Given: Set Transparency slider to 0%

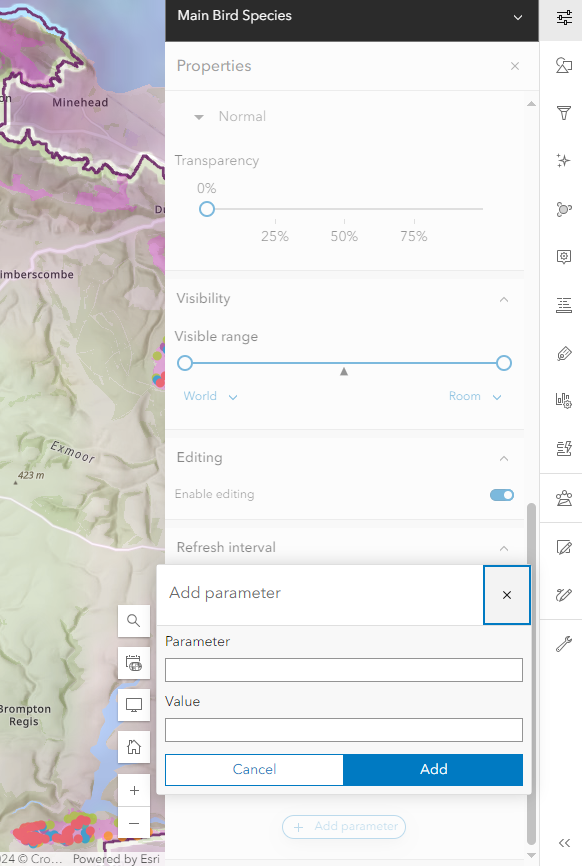Looking at the screenshot, I should (x=206, y=209).
